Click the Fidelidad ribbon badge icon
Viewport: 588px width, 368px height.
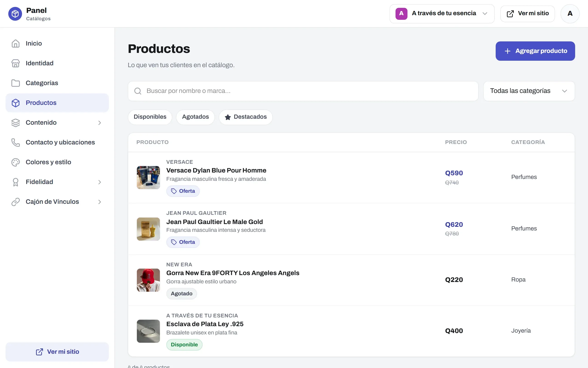tap(16, 182)
